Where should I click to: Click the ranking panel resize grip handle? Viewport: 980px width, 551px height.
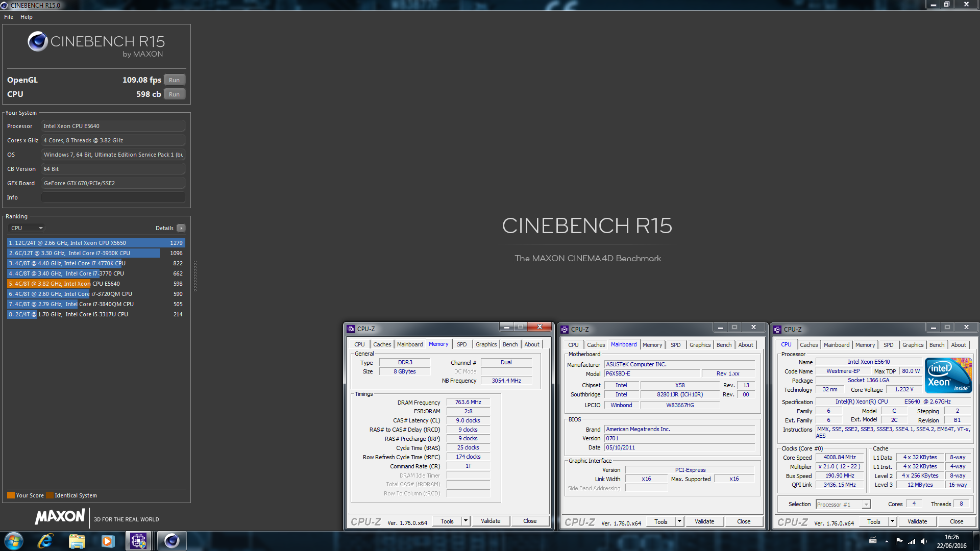tap(195, 276)
